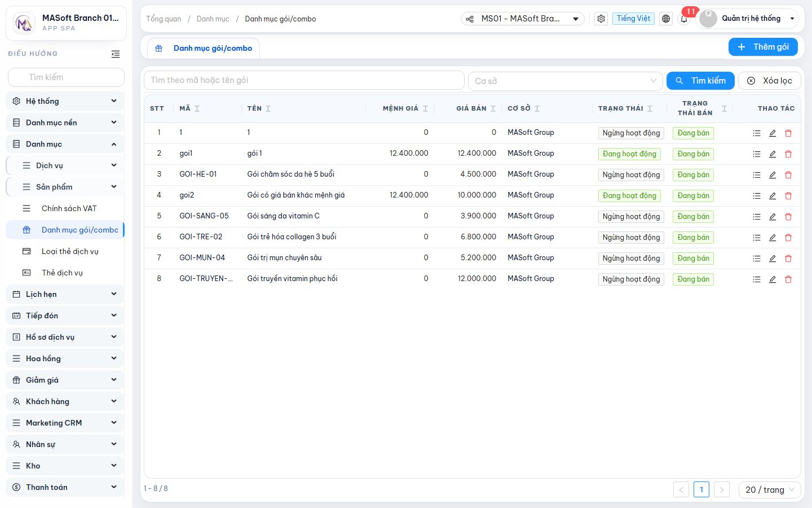Select the Danh mục gói/combo tab
This screenshot has width=812, height=508.
tap(204, 49)
